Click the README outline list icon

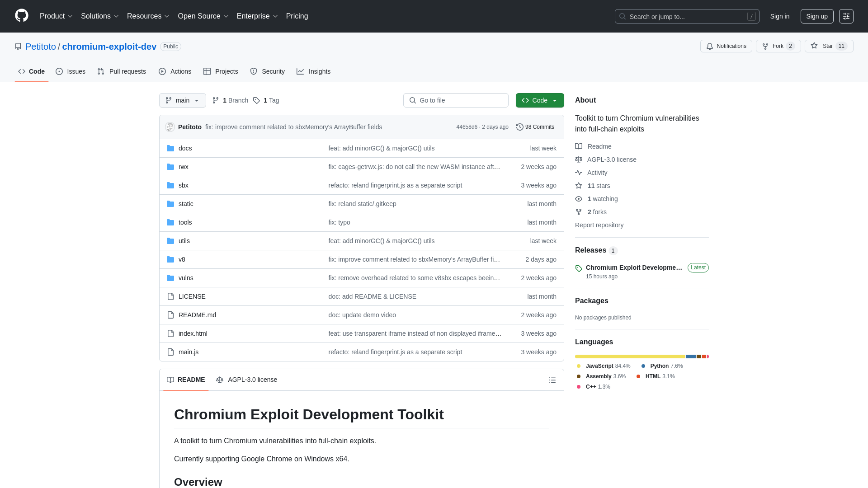tap(552, 380)
